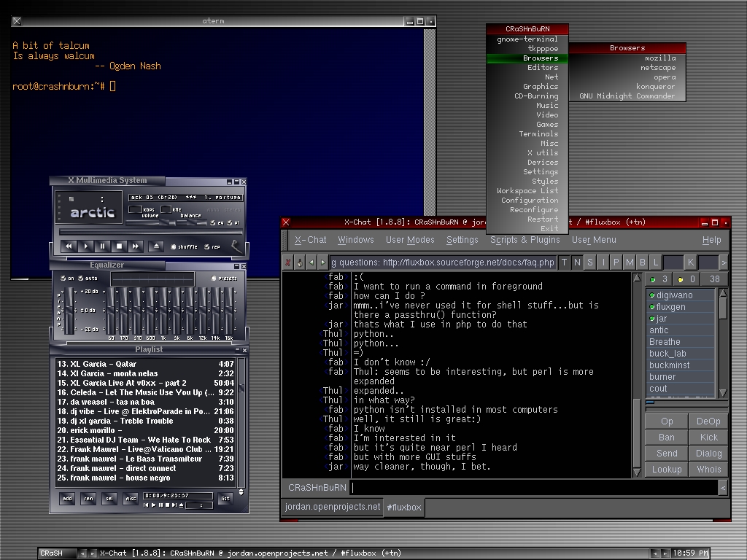Click the previous window arrow left of the clock
The width and height of the screenshot is (747, 560).
point(654,553)
